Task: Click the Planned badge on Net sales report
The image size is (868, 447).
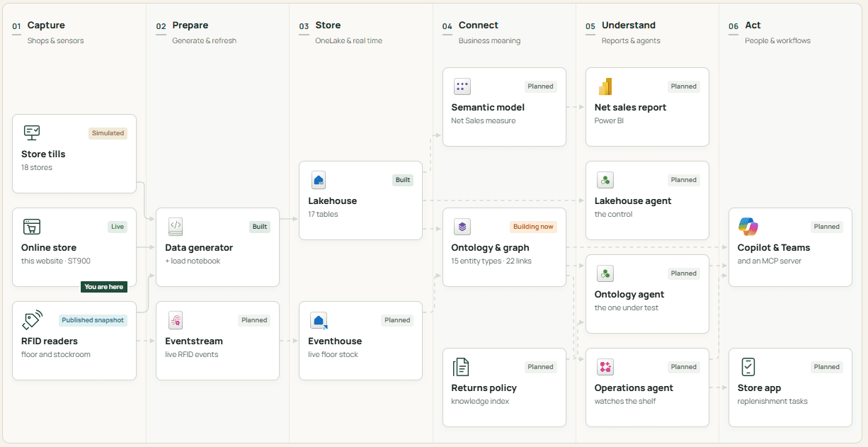Action: (684, 86)
